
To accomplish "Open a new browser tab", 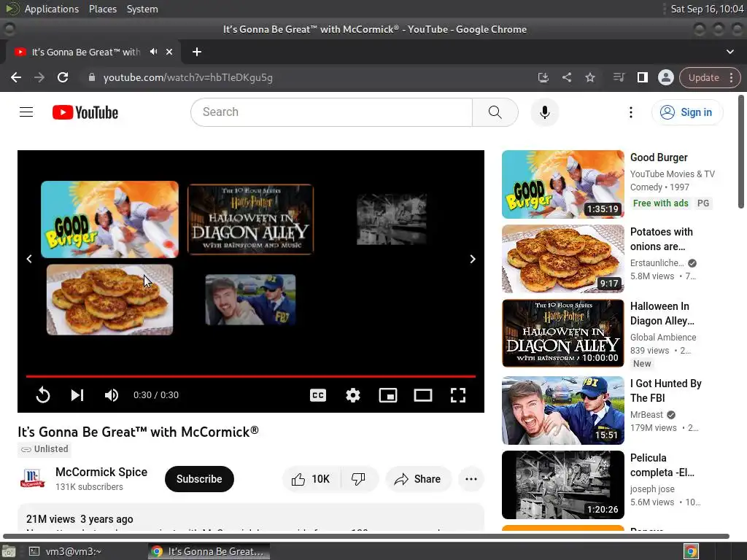I will click(x=197, y=52).
